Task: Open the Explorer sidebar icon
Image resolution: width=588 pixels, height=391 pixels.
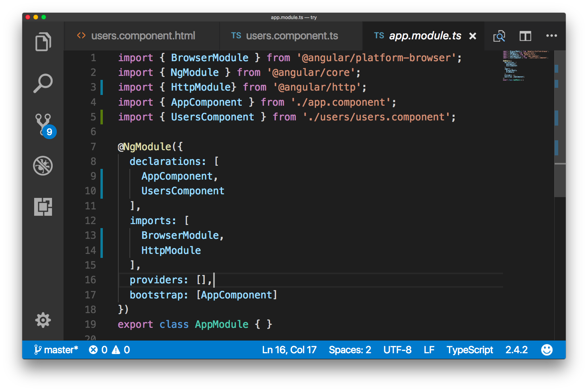Action: click(x=43, y=42)
